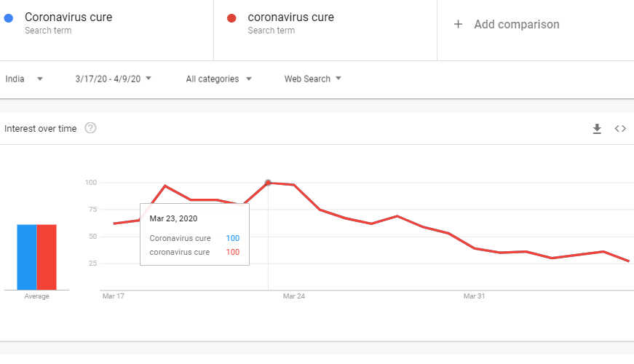Screen dimensions: 634x364
Task: Click the plus icon before Add comparison
Action: (458, 24)
